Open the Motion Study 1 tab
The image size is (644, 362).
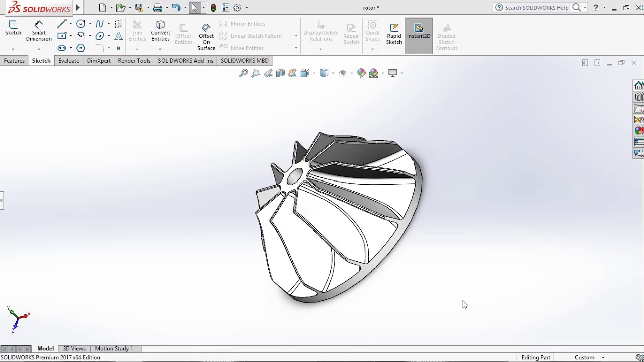click(113, 348)
